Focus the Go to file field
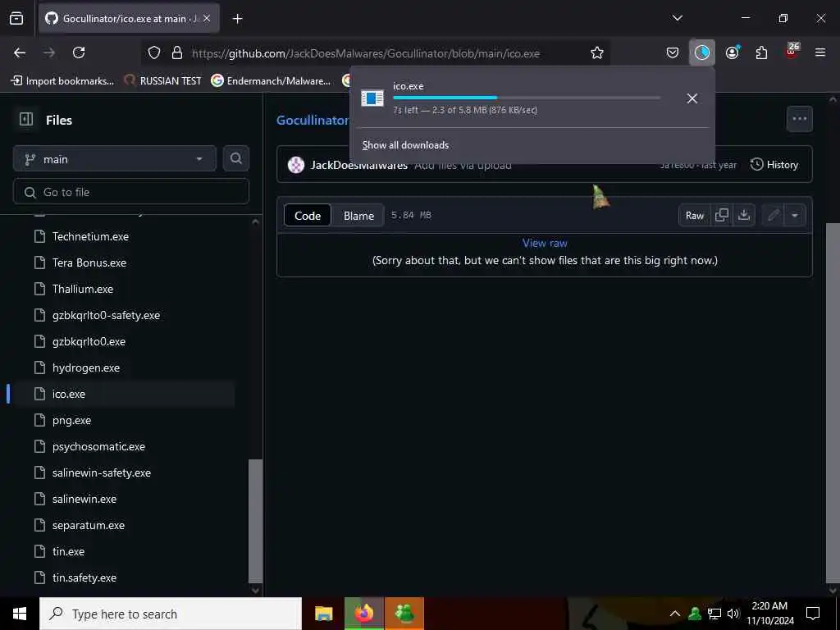 (x=131, y=192)
